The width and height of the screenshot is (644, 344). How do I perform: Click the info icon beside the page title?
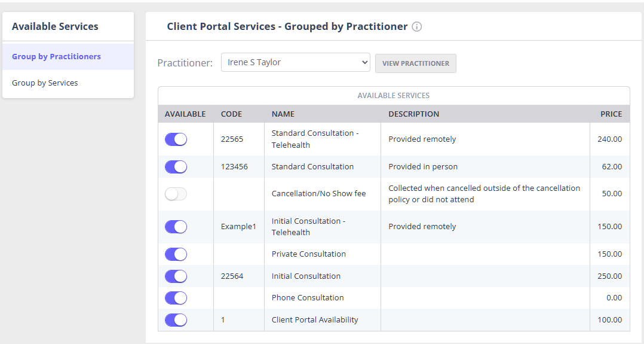coord(417,27)
